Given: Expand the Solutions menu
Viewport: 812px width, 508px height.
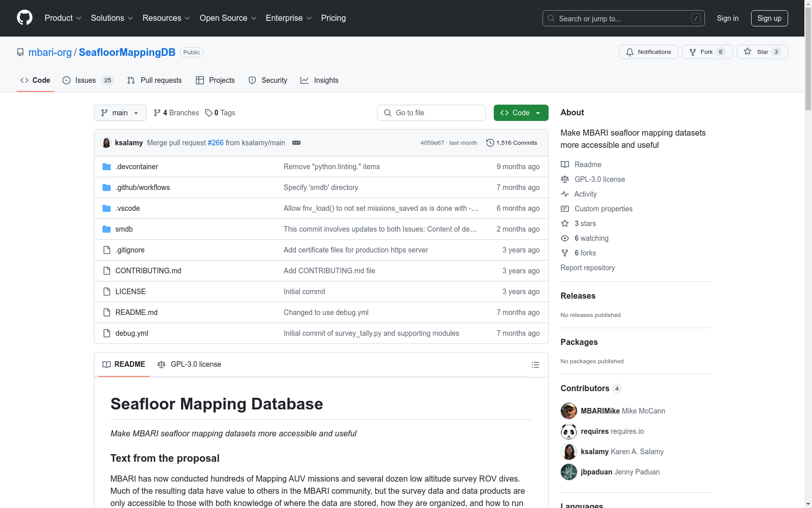Looking at the screenshot, I should coord(112,18).
